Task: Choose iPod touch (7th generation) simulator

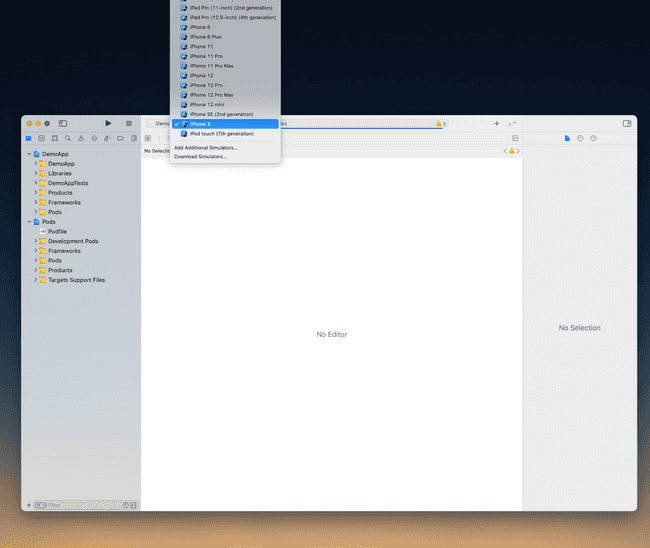Action: click(x=225, y=134)
